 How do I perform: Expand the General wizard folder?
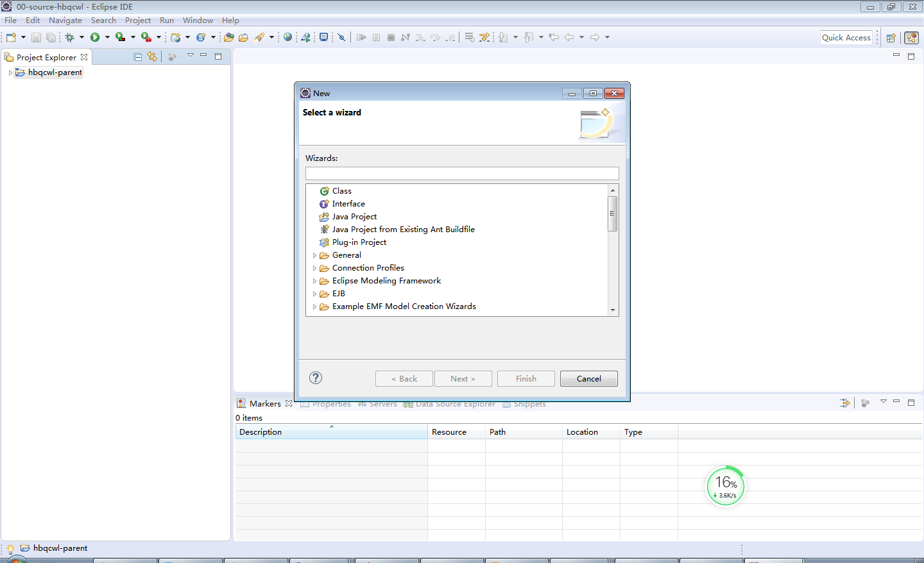tap(314, 255)
